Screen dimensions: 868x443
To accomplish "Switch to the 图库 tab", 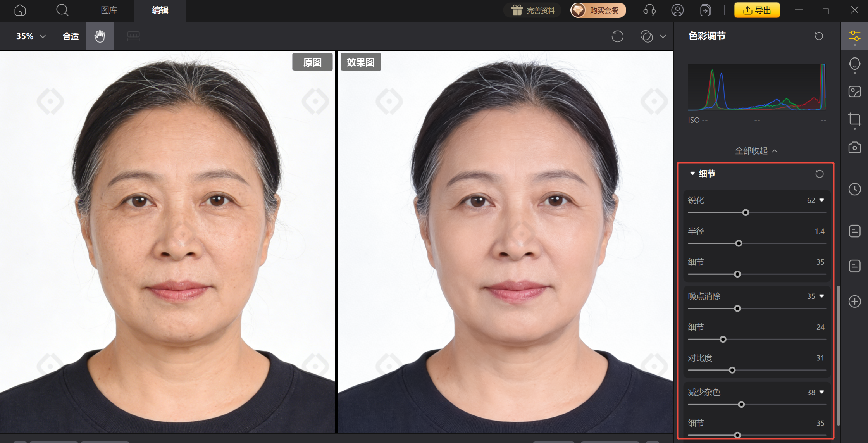I will [x=109, y=10].
